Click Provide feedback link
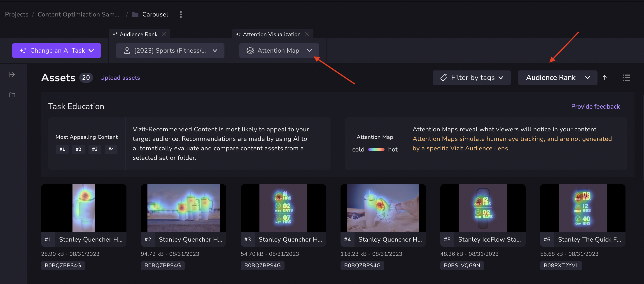Image resolution: width=644 pixels, height=284 pixels. click(x=595, y=106)
